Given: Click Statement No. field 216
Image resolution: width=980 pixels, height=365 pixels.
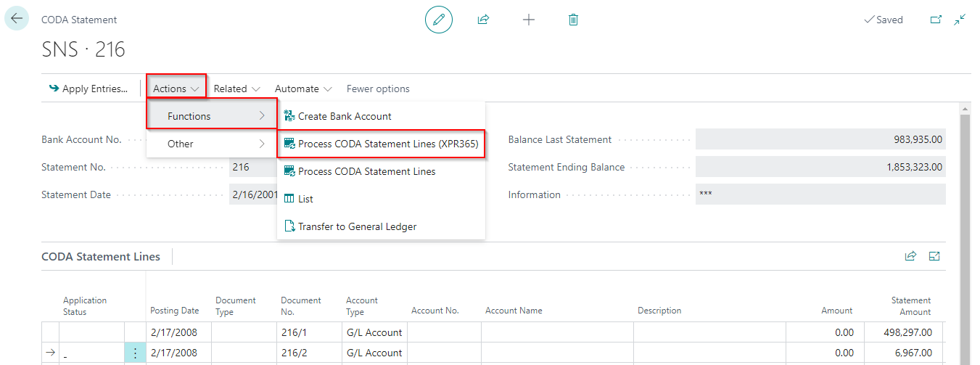Looking at the screenshot, I should [253, 167].
